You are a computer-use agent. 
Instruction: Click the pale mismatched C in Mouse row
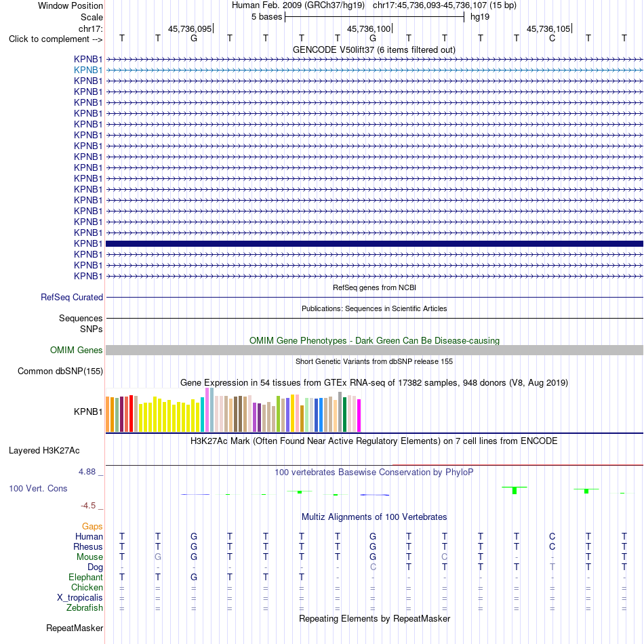445,557
